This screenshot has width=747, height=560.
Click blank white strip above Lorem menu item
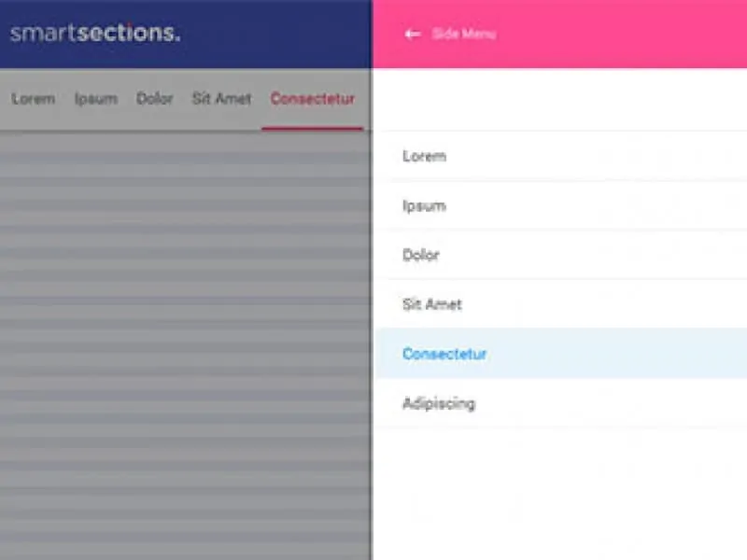(560, 100)
